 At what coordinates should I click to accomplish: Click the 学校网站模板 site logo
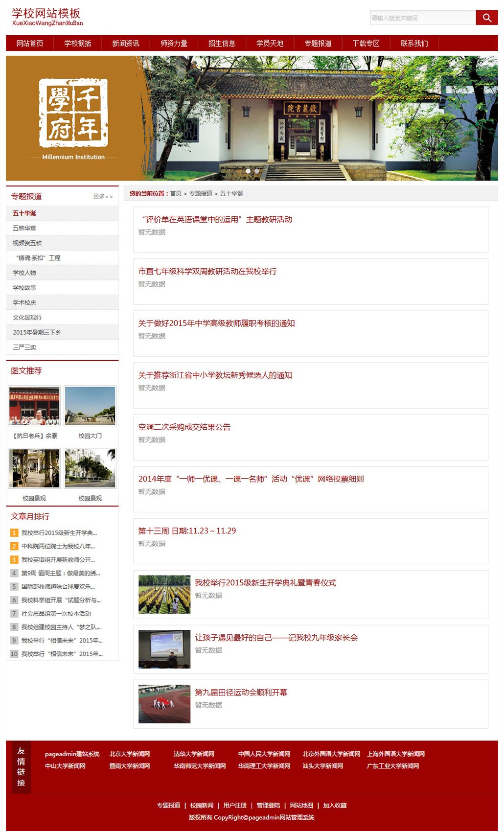click(x=47, y=17)
